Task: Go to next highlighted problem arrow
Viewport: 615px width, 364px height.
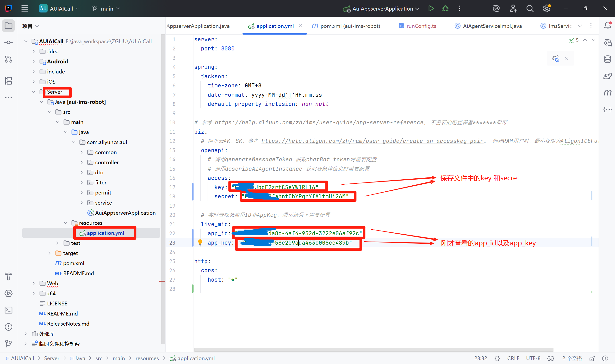Action: 594,40
